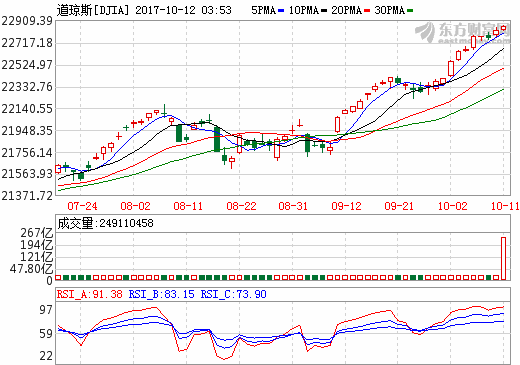The height and width of the screenshot is (365, 520).
Task: Click the RSI_A:91.38 indicator value
Action: click(x=89, y=294)
